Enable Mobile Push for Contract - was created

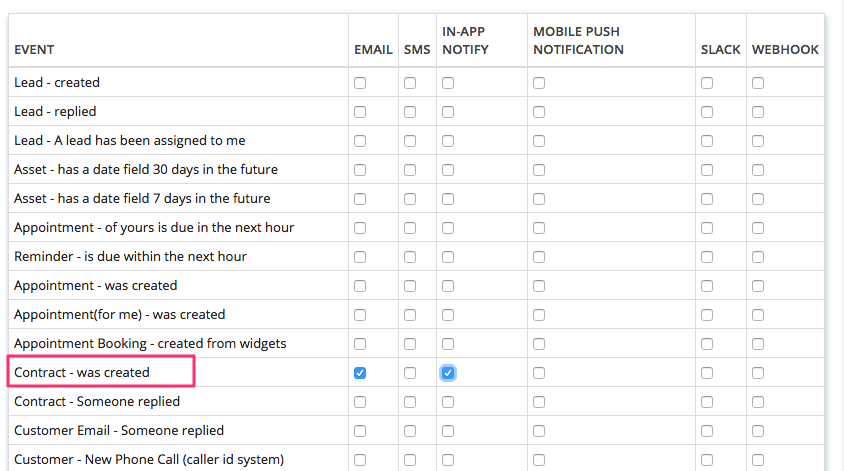539,373
